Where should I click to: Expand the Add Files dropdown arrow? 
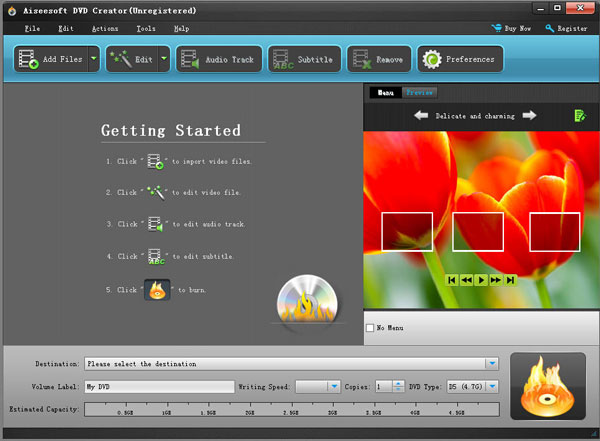click(93, 60)
